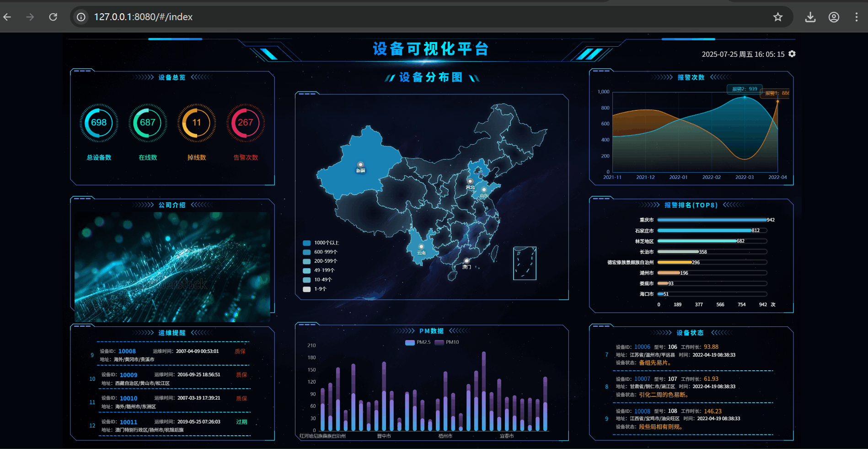Click the 设备分布图 map heading
Viewport: 868px width, 449px height.
431,77
